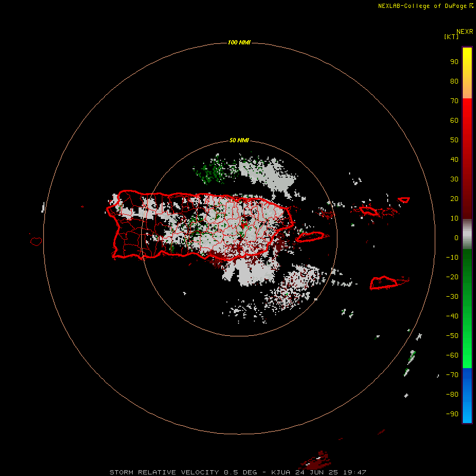Click the -60 scale value
This screenshot has width=476, height=476.
pos(452,355)
